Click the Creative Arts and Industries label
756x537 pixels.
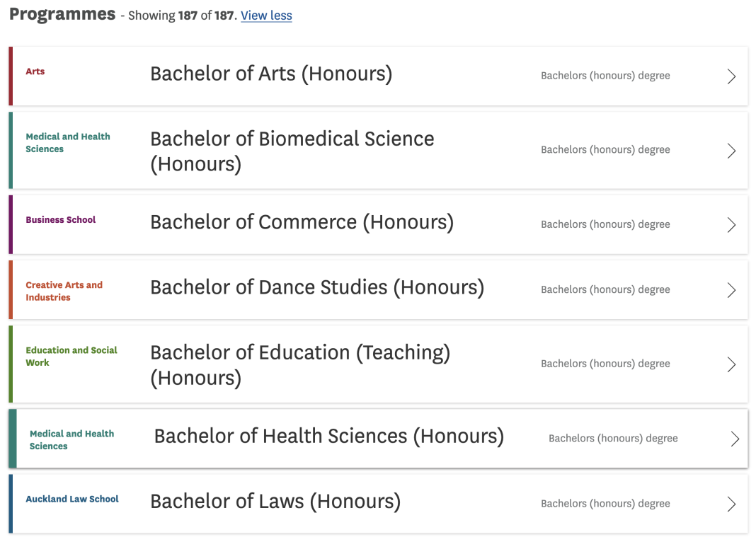coord(64,291)
